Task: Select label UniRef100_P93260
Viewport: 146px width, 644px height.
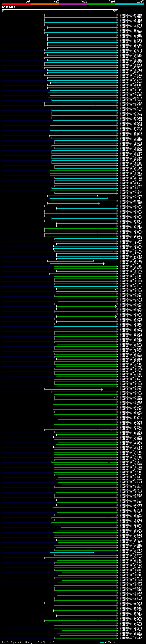Action: [x=131, y=75]
